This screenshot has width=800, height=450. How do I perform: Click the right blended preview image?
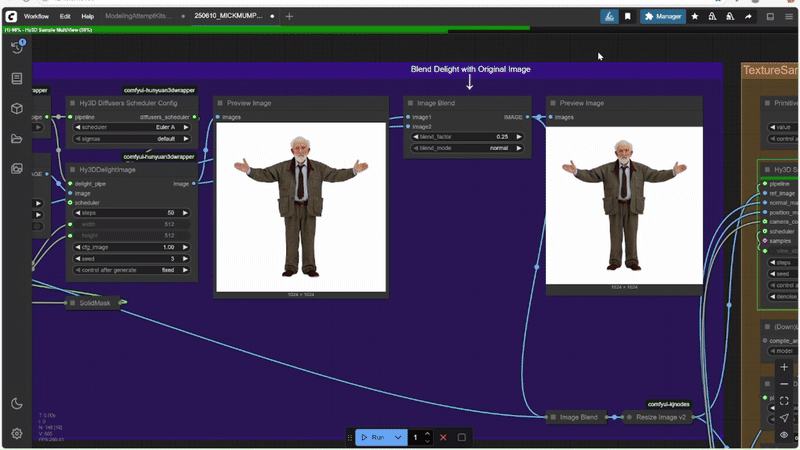624,206
